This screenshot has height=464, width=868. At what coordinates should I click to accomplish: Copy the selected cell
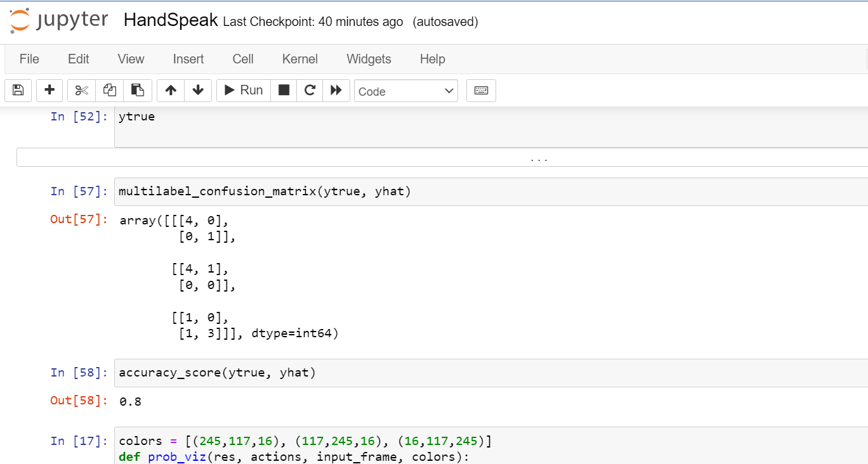click(109, 90)
